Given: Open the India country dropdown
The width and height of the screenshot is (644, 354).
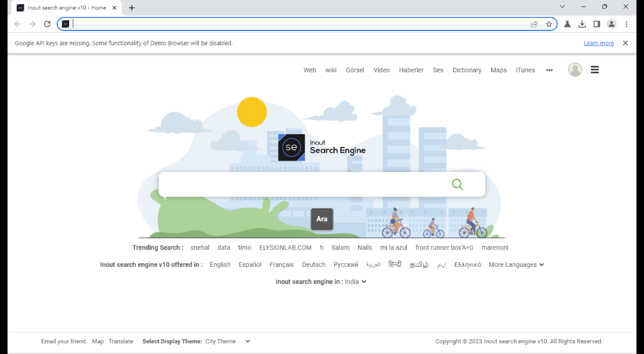Looking at the screenshot, I should 355,282.
